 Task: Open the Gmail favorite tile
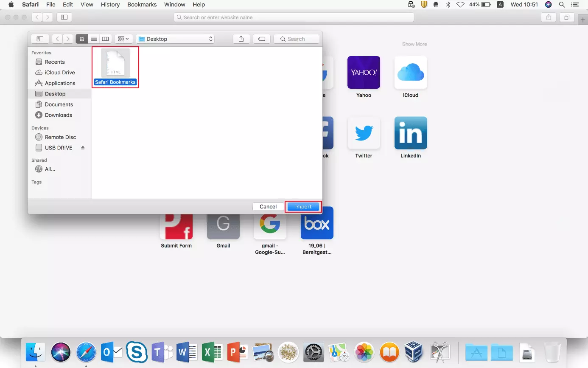(x=224, y=227)
